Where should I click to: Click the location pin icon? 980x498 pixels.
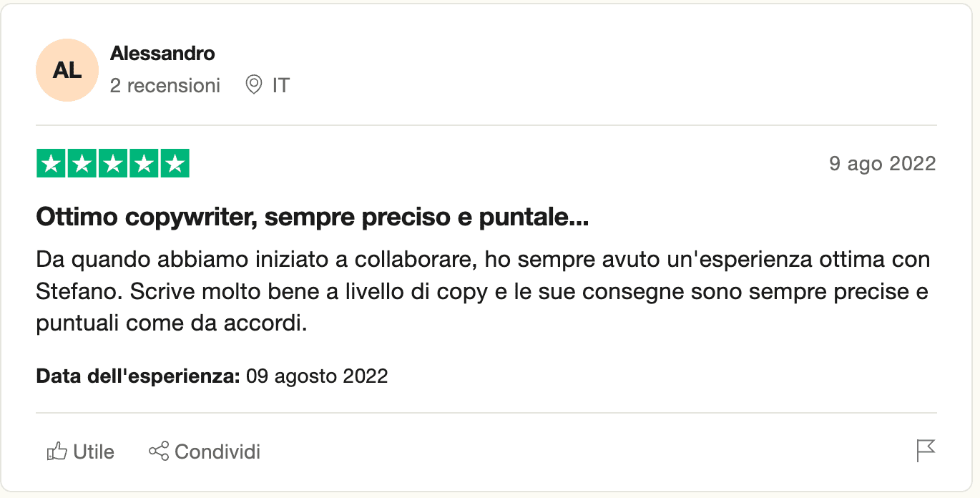[x=253, y=86]
